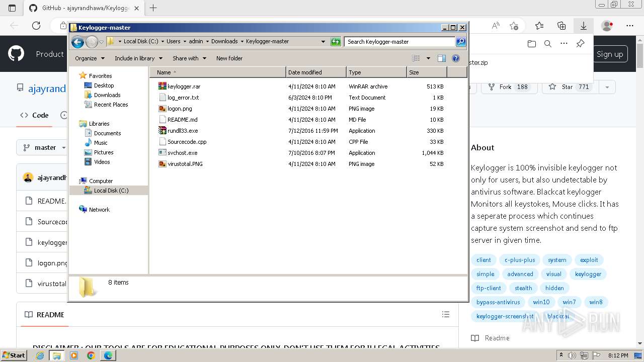This screenshot has width=644, height=362.
Task: Open Pictures library
Action: click(104, 152)
